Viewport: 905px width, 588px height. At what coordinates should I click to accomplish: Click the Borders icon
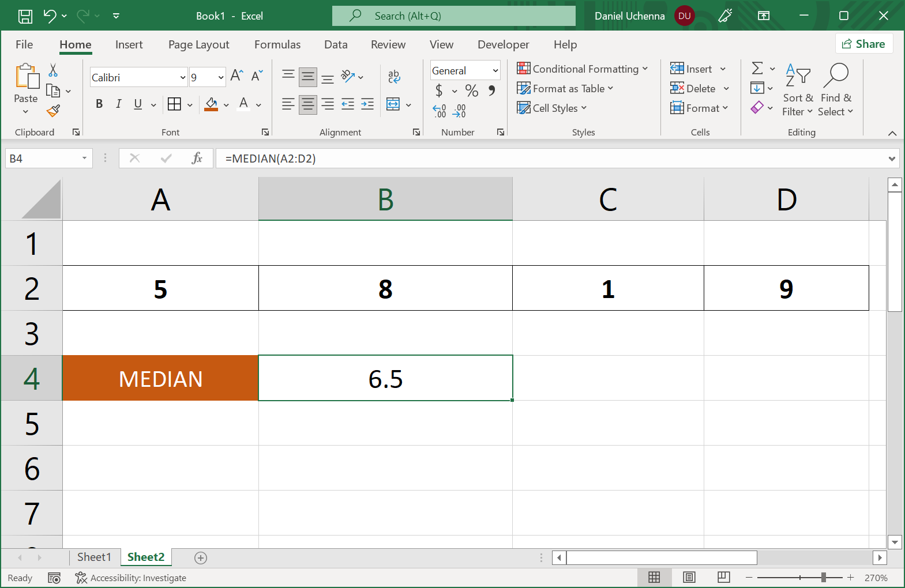[174, 104]
